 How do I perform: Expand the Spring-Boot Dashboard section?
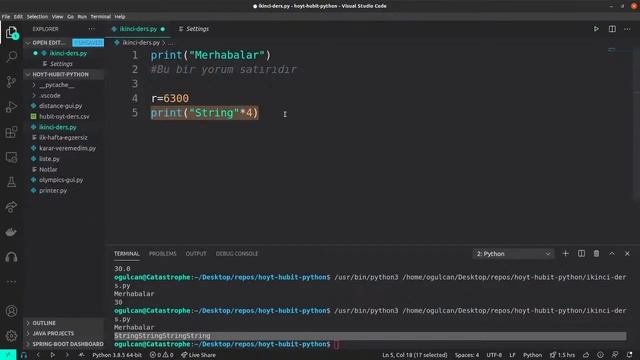click(63, 344)
